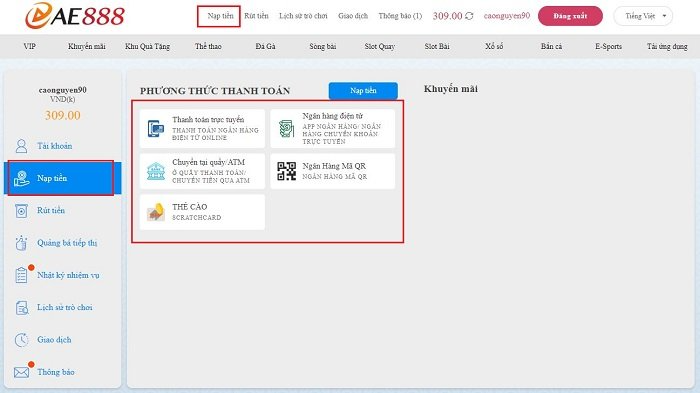Image resolution: width=700 pixels, height=393 pixels.
Task: Open the Tiếng Việt language dropdown
Action: point(643,16)
